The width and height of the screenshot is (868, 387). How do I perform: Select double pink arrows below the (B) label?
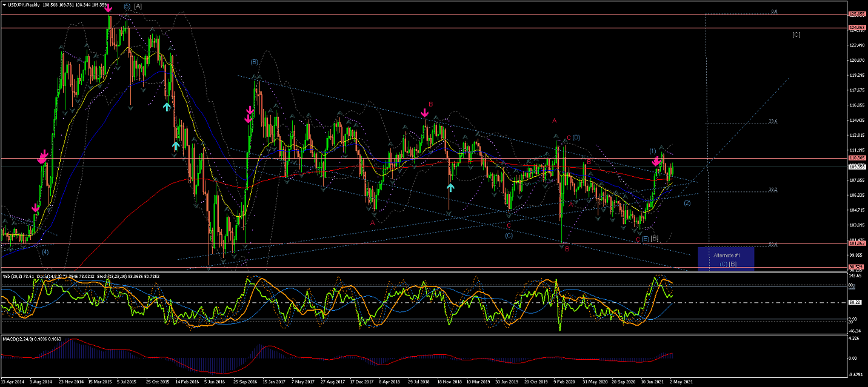(x=249, y=115)
